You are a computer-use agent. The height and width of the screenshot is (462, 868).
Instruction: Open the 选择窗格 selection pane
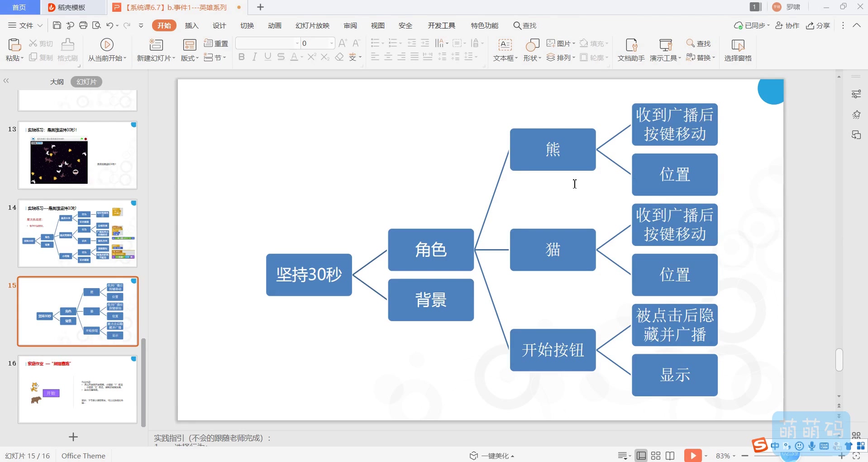pos(737,49)
